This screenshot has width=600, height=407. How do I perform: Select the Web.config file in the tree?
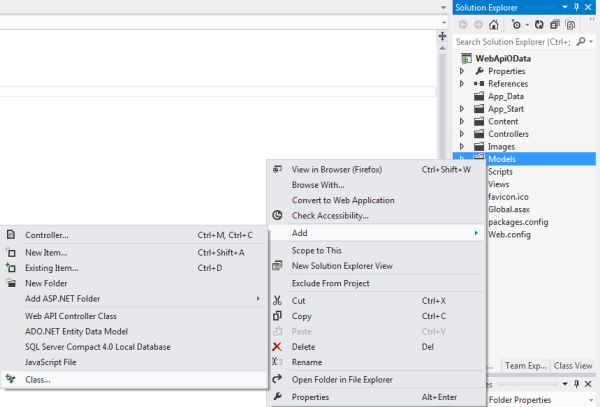(x=508, y=234)
